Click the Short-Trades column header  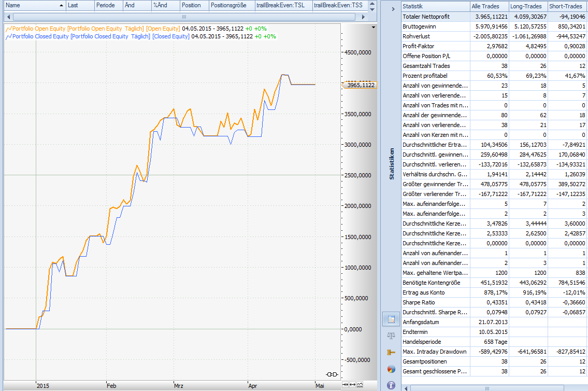click(x=568, y=6)
